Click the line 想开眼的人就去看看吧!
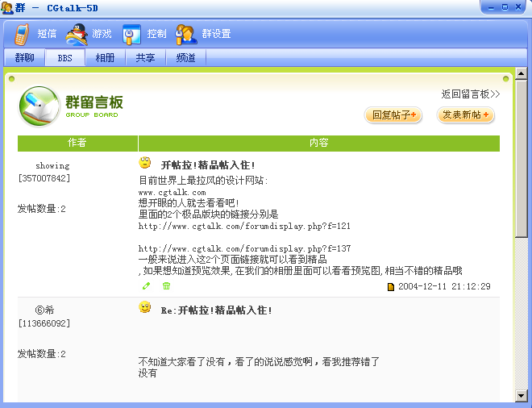This screenshot has height=408, width=532. 189,203
